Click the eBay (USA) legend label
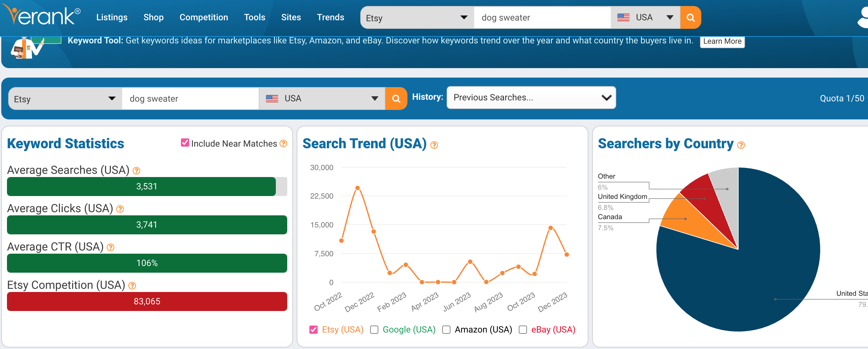868x349 pixels. pyautogui.click(x=553, y=329)
